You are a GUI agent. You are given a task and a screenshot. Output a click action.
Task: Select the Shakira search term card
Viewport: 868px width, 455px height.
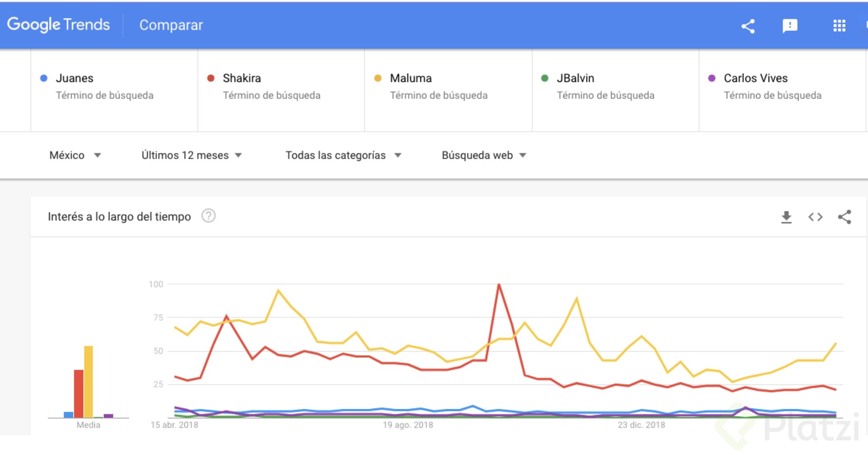[281, 90]
